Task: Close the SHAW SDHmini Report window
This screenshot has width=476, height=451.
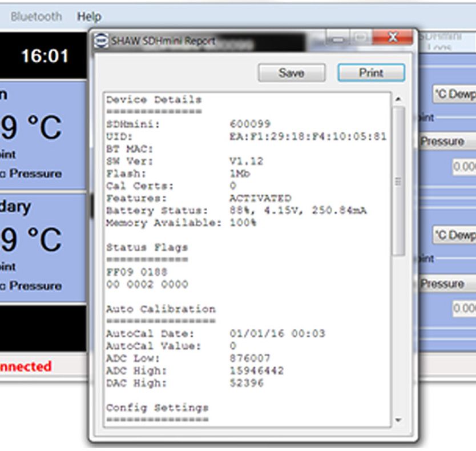Action: tap(393, 38)
